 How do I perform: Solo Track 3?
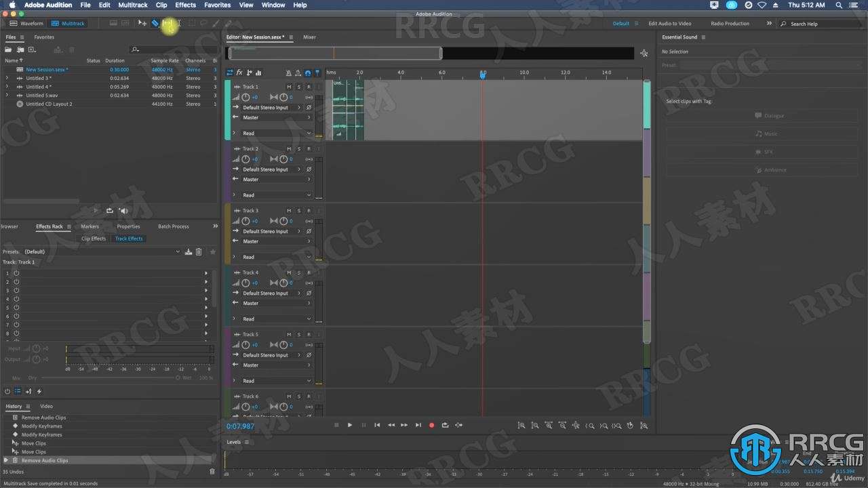pos(298,211)
